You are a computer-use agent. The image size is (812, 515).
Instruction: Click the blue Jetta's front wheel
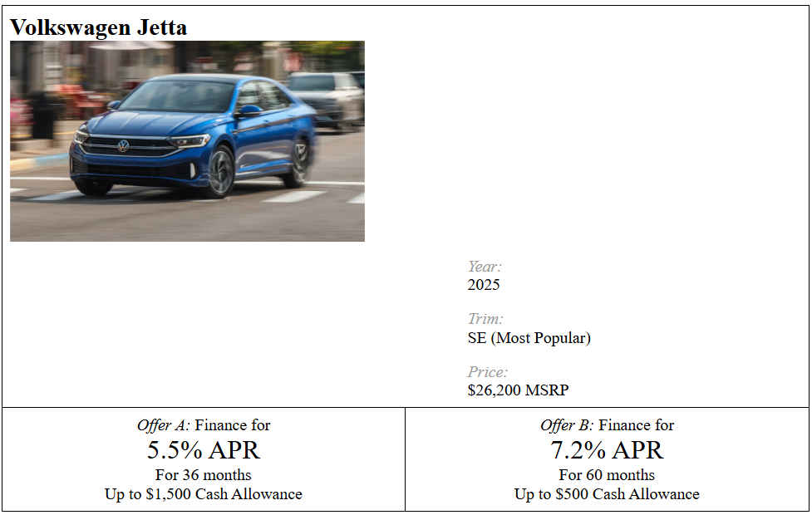pos(219,172)
